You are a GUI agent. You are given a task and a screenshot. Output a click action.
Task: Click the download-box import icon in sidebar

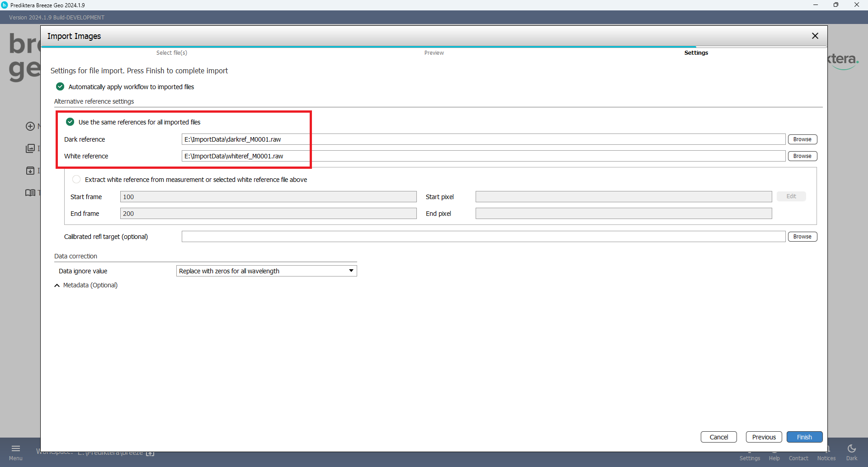click(30, 171)
